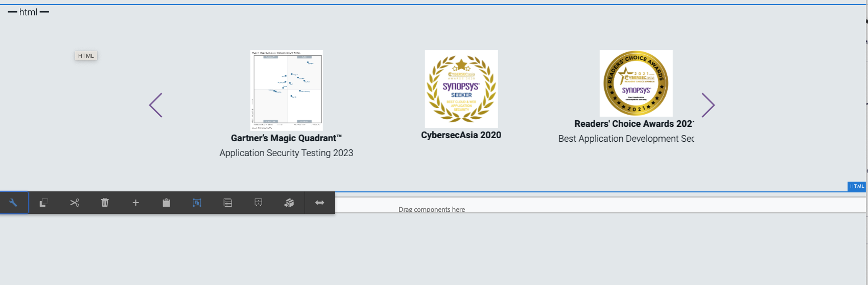Delete the component via trash icon
This screenshot has height=285, width=868.
(x=105, y=203)
